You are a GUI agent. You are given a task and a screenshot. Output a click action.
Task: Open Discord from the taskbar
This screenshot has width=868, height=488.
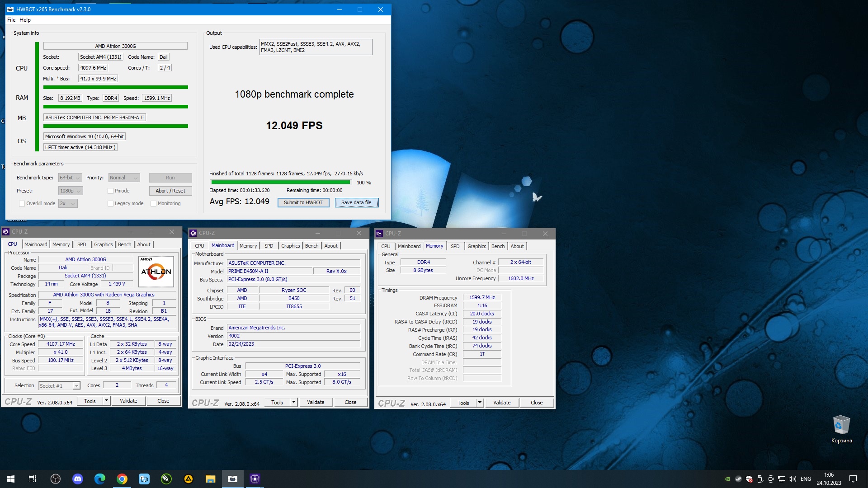(x=78, y=479)
